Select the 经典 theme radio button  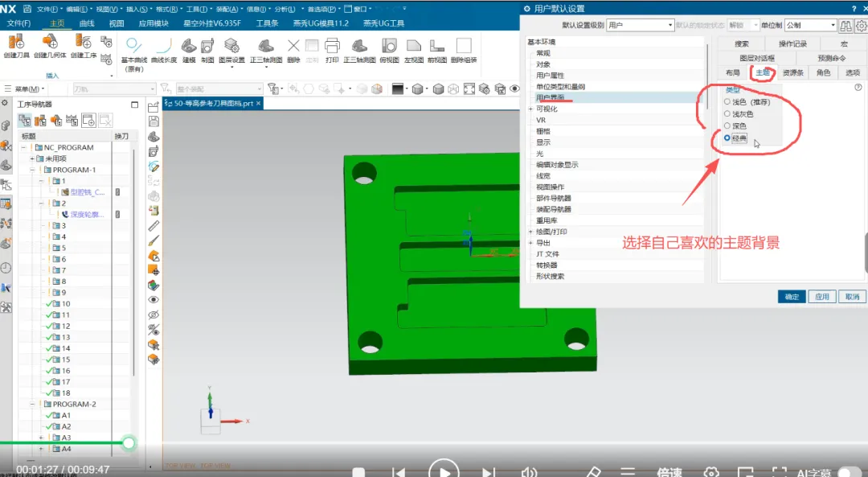tap(727, 138)
